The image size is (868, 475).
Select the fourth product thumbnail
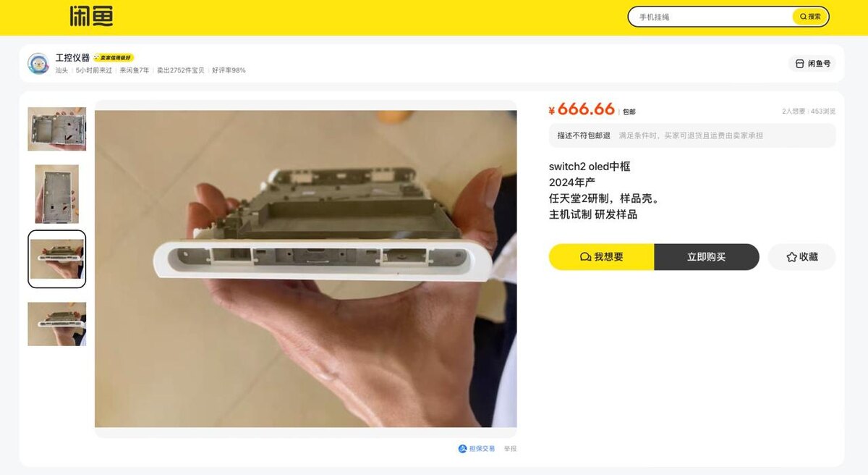57,324
